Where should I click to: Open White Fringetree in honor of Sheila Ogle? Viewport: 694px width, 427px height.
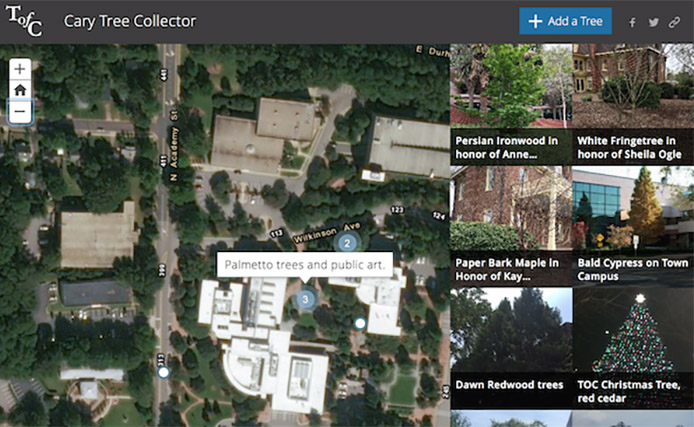coord(633,104)
